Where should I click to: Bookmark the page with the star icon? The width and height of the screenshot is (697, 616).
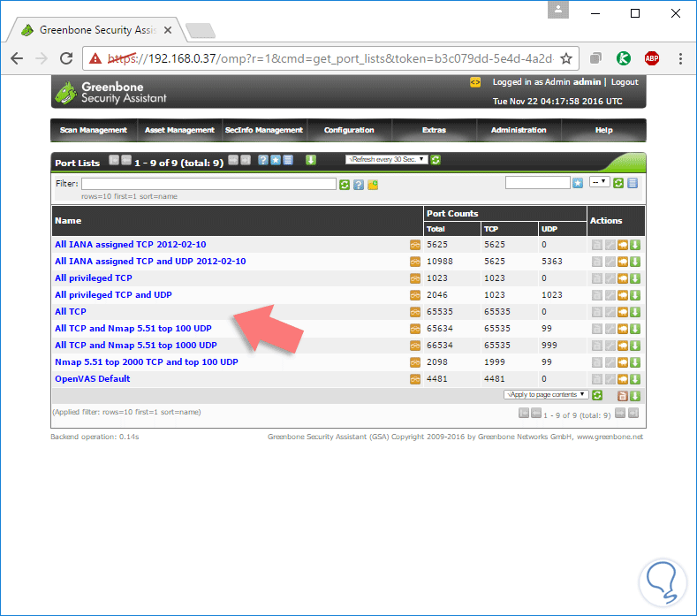coord(566,58)
